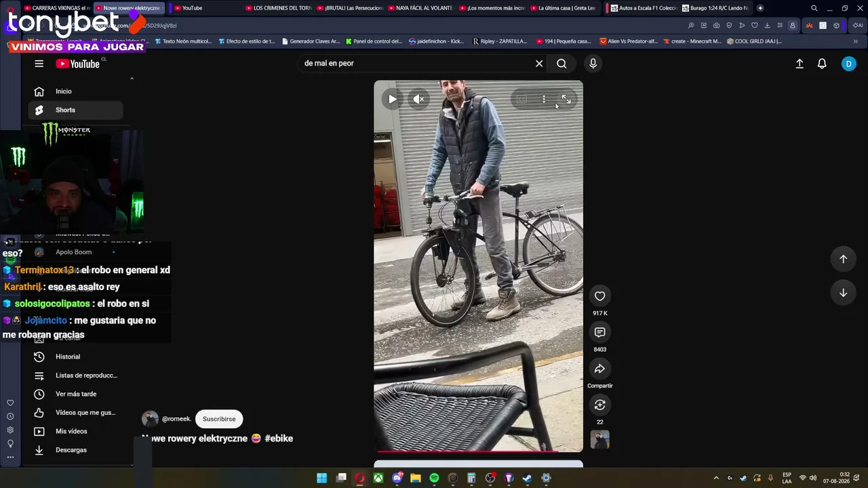Open the Windows Start menu
868x488 pixels.
tap(322, 479)
